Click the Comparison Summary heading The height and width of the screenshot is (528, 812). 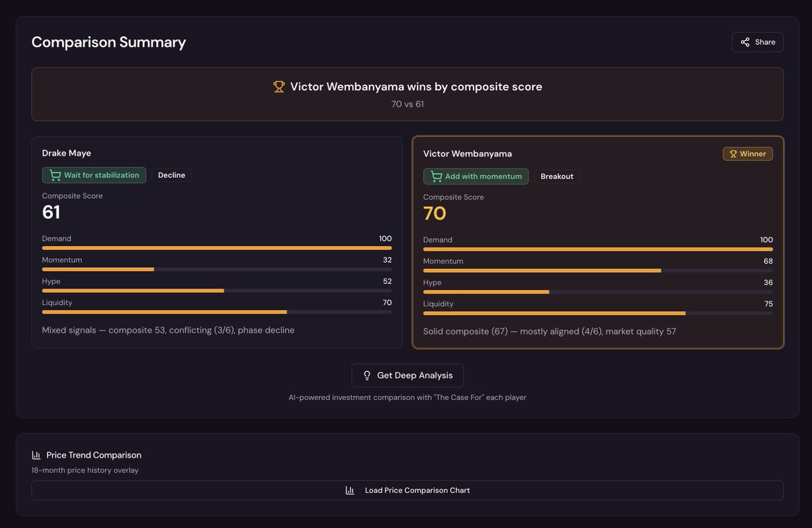coord(109,42)
